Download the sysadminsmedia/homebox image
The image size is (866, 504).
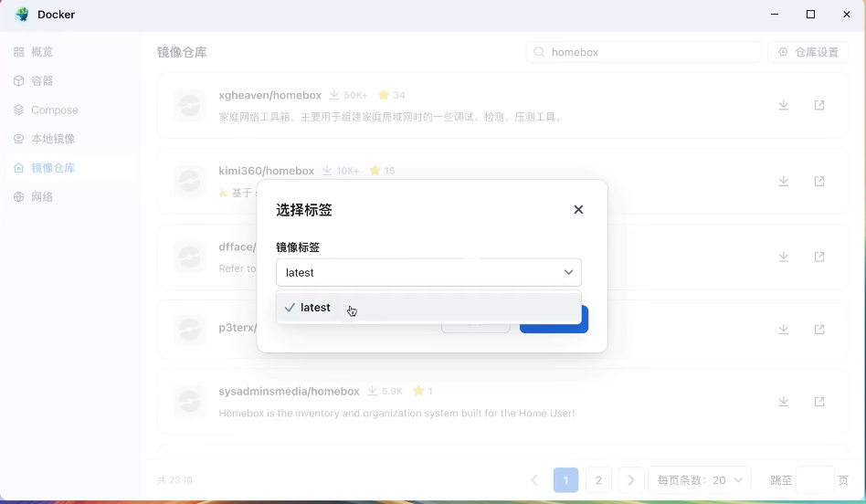click(x=783, y=402)
